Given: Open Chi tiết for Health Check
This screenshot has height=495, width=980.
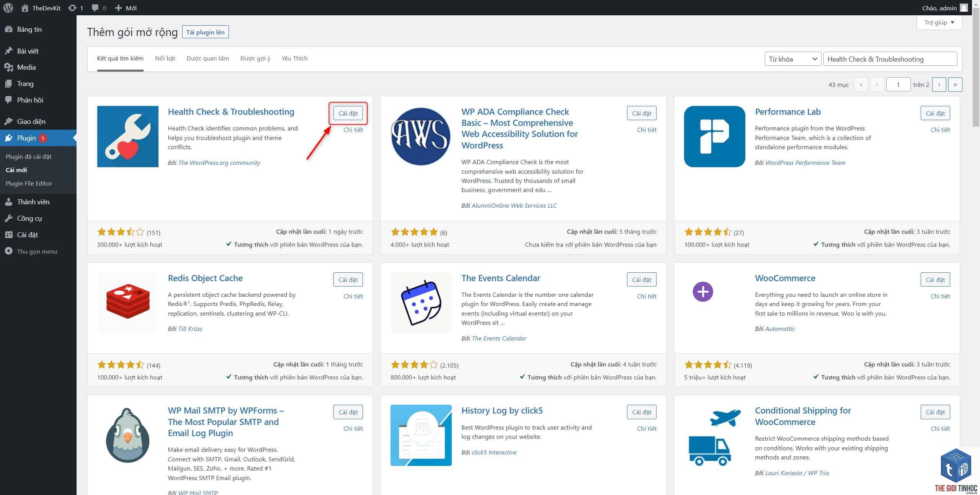Looking at the screenshot, I should click(x=353, y=130).
